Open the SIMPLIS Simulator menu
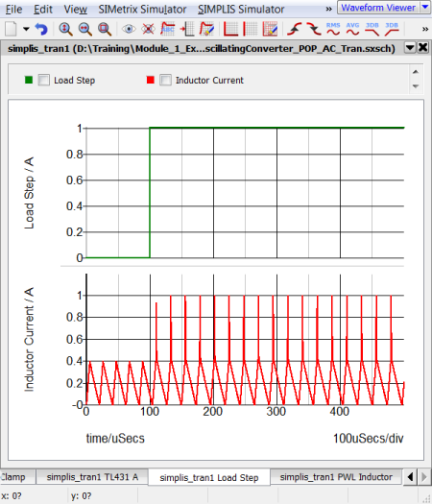 pyautogui.click(x=241, y=9)
